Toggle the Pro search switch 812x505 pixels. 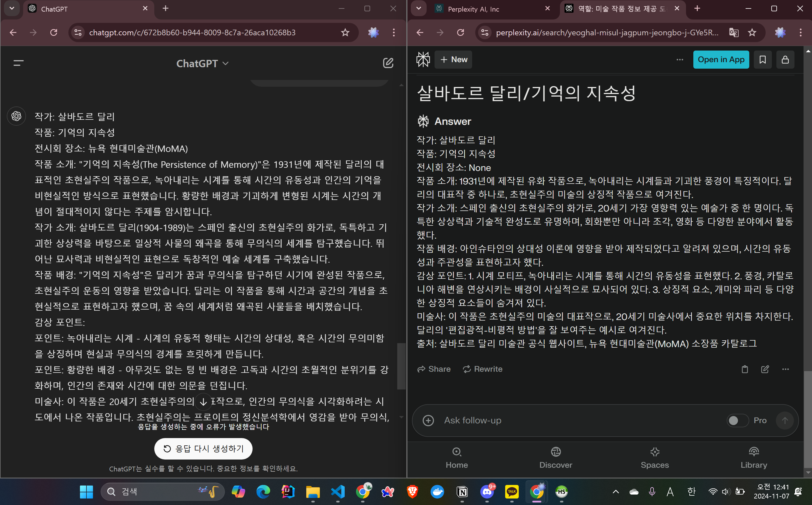pos(737,421)
